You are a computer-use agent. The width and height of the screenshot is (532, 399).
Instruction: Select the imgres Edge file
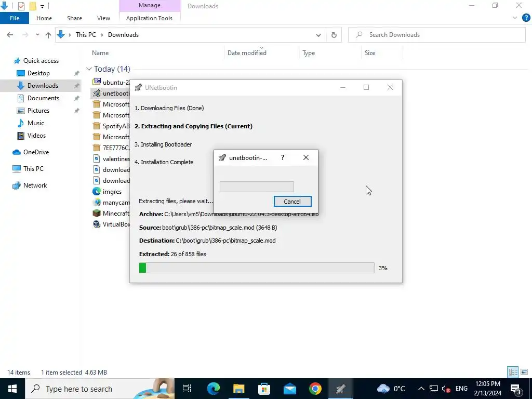pos(112,192)
